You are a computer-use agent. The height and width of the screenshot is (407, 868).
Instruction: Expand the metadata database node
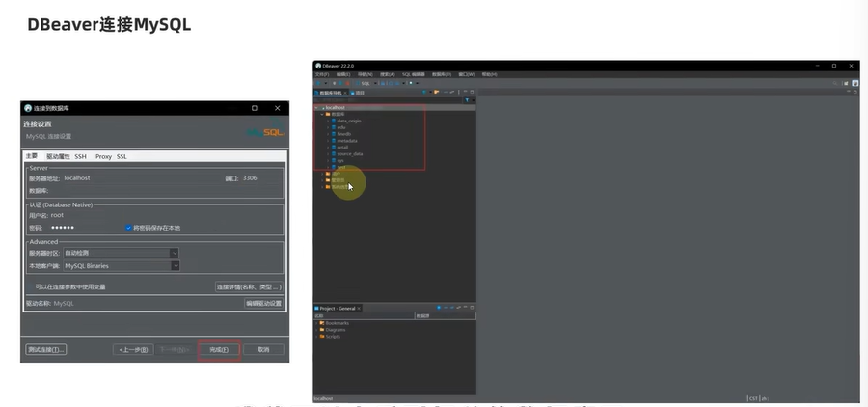click(x=328, y=141)
